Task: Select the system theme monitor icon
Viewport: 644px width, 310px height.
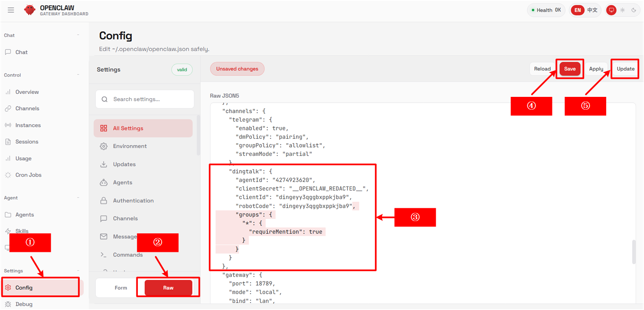Action: (611, 10)
